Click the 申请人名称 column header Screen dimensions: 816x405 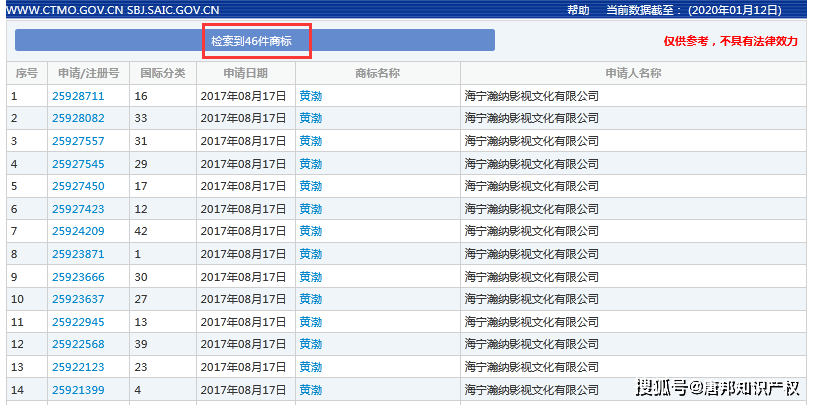pyautogui.click(x=633, y=73)
